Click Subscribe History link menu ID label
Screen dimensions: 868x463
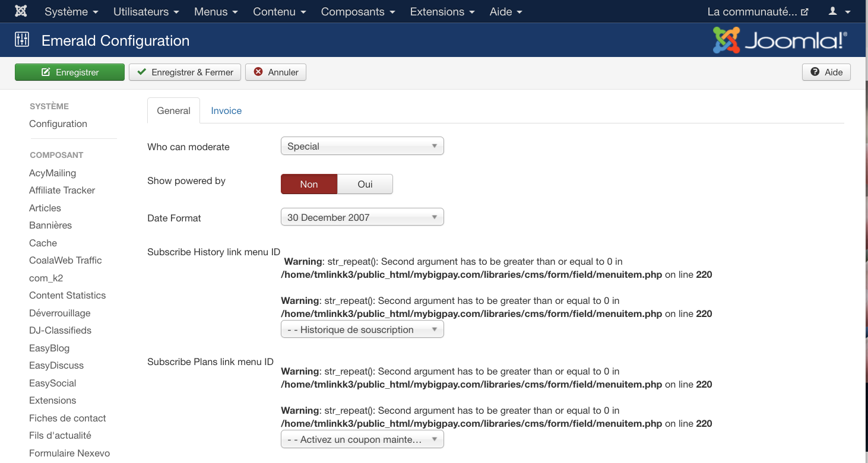point(214,252)
